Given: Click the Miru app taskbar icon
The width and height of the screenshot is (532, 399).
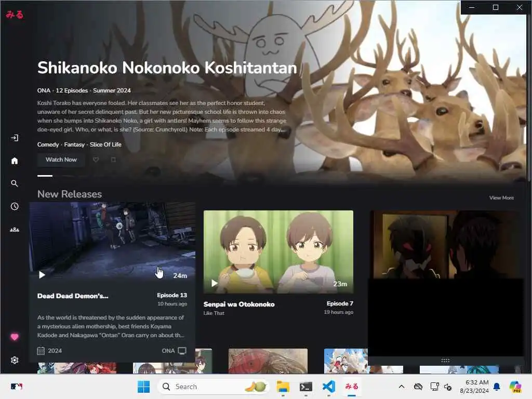Looking at the screenshot, I should click(x=352, y=387).
